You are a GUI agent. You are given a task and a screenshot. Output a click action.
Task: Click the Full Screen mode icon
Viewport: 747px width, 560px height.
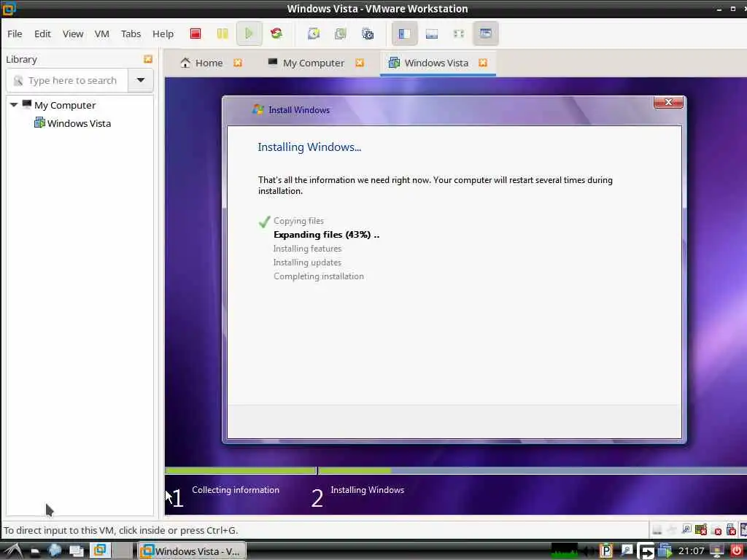tap(458, 34)
